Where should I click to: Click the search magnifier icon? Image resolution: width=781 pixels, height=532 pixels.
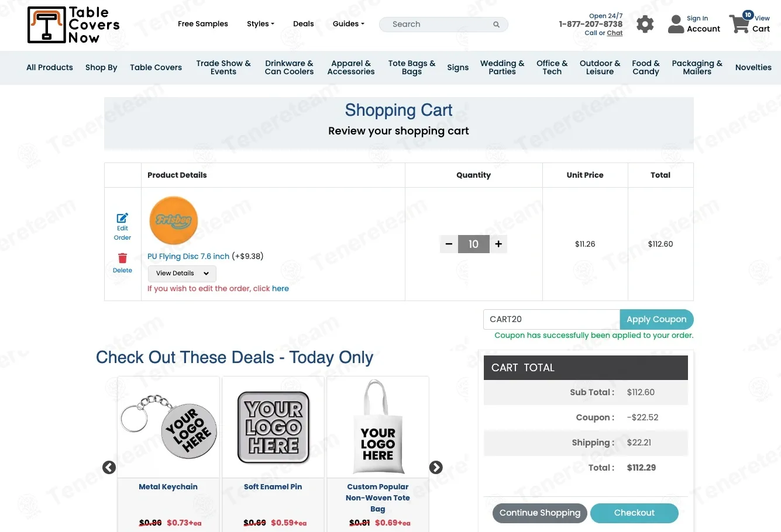point(496,25)
